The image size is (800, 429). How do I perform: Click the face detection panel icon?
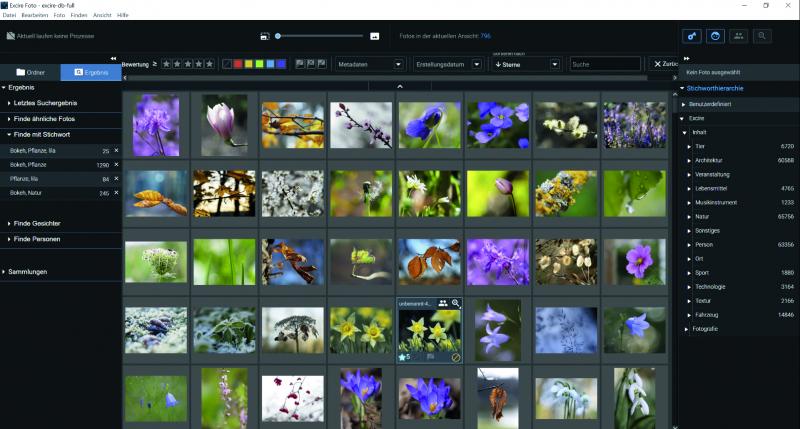point(716,36)
